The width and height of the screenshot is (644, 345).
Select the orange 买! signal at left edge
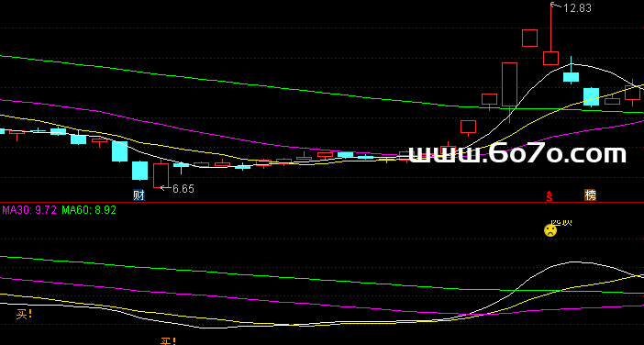pyautogui.click(x=24, y=315)
